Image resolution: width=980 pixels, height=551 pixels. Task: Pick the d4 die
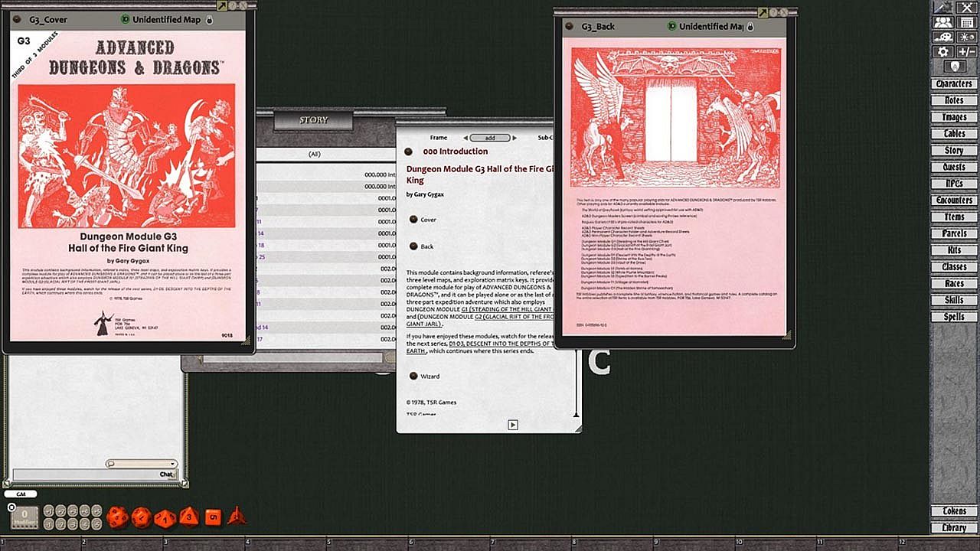pos(237,515)
